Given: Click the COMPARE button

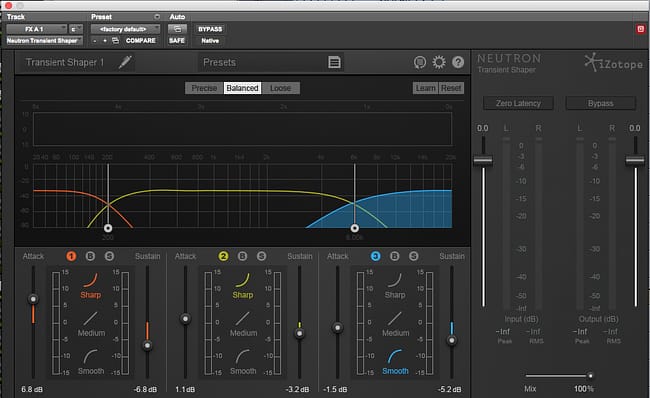Looking at the screenshot, I should pos(141,41).
